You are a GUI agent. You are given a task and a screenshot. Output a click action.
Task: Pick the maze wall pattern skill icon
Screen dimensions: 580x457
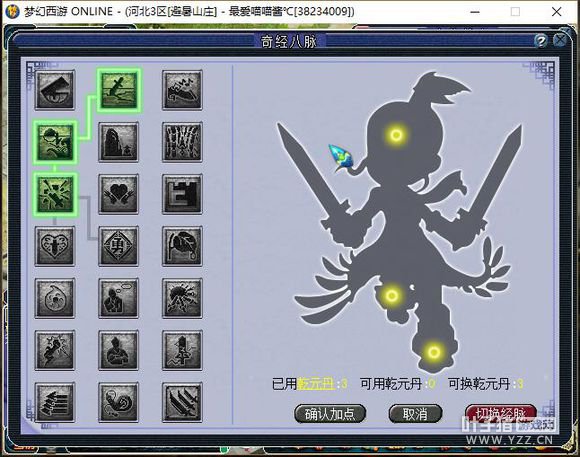pyautogui.click(x=182, y=194)
